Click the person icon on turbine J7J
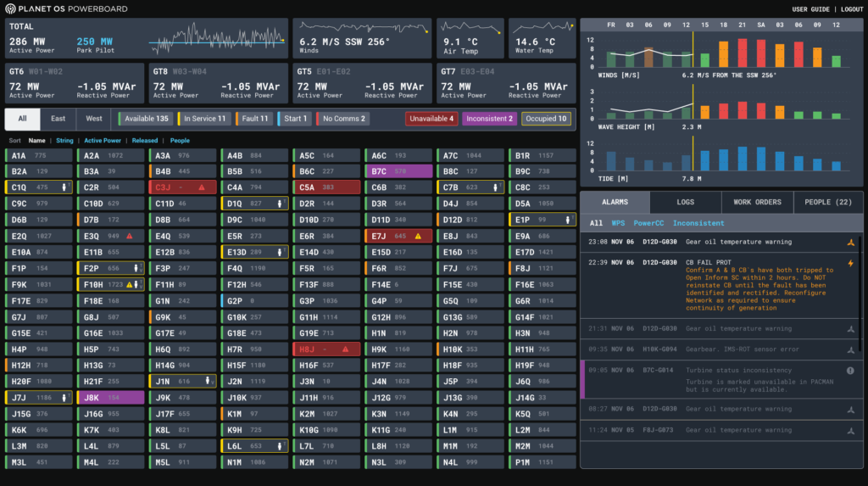Image resolution: width=868 pixels, height=486 pixels. point(64,398)
